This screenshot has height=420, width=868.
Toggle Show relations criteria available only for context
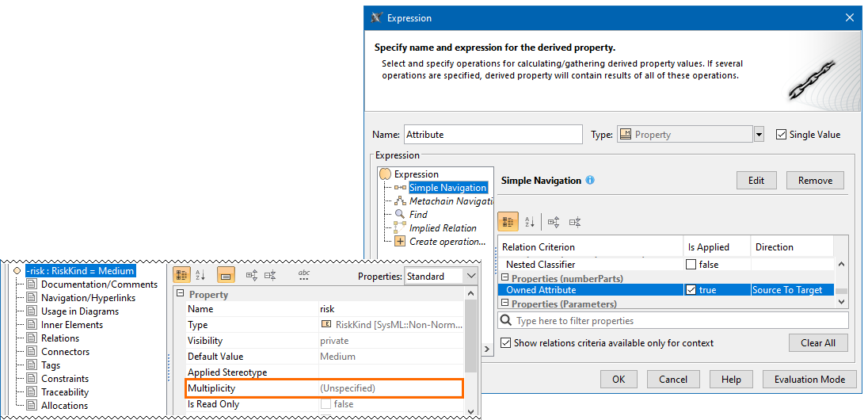point(505,343)
